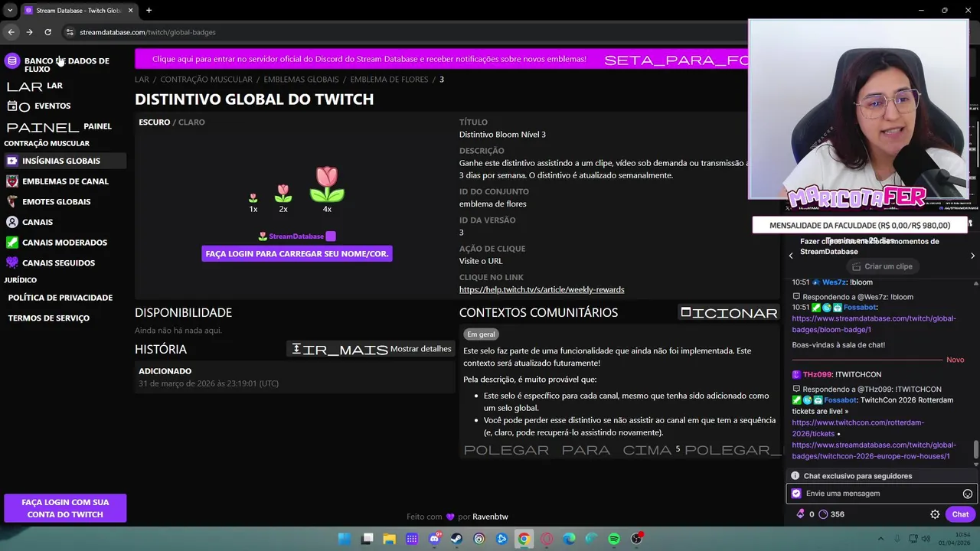The width and height of the screenshot is (980, 551).
Task: Click the Stream Database logo icon
Action: tap(11, 60)
